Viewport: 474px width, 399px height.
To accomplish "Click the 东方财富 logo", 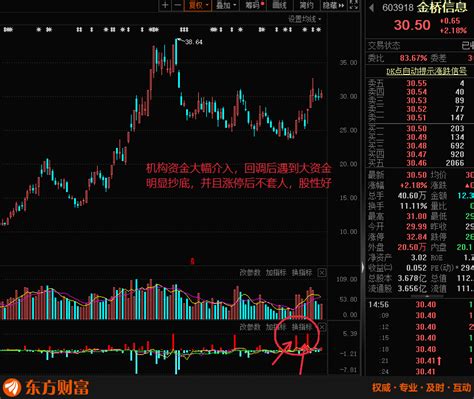I will click(47, 388).
